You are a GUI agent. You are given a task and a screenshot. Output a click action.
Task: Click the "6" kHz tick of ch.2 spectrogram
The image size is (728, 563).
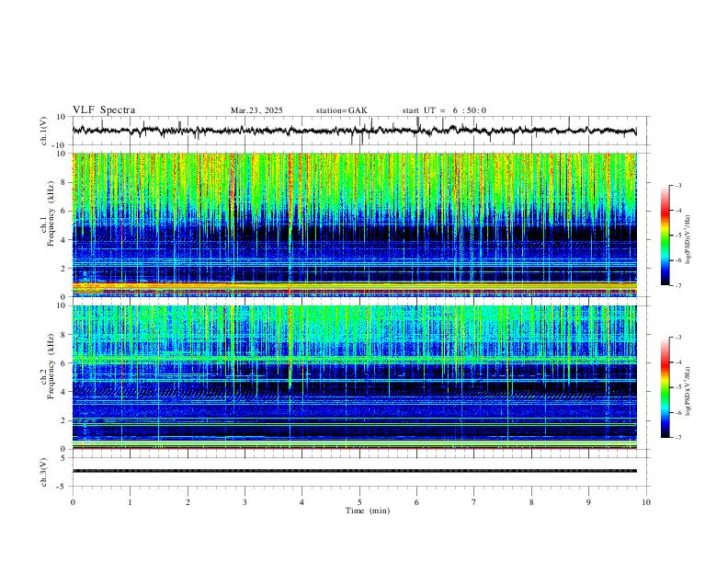coord(64,363)
